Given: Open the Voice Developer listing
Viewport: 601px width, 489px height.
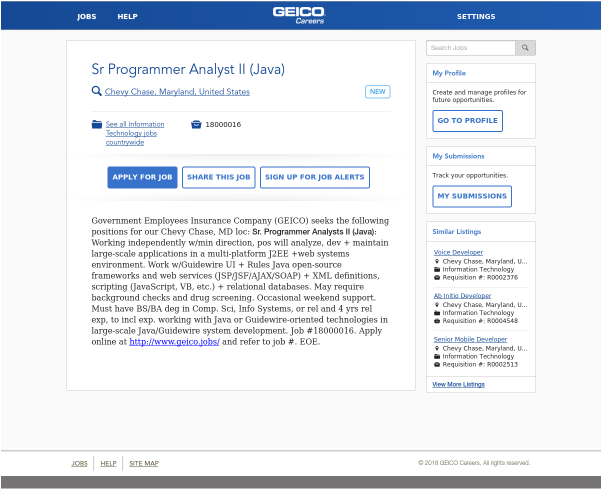Looking at the screenshot, I should pos(458,252).
